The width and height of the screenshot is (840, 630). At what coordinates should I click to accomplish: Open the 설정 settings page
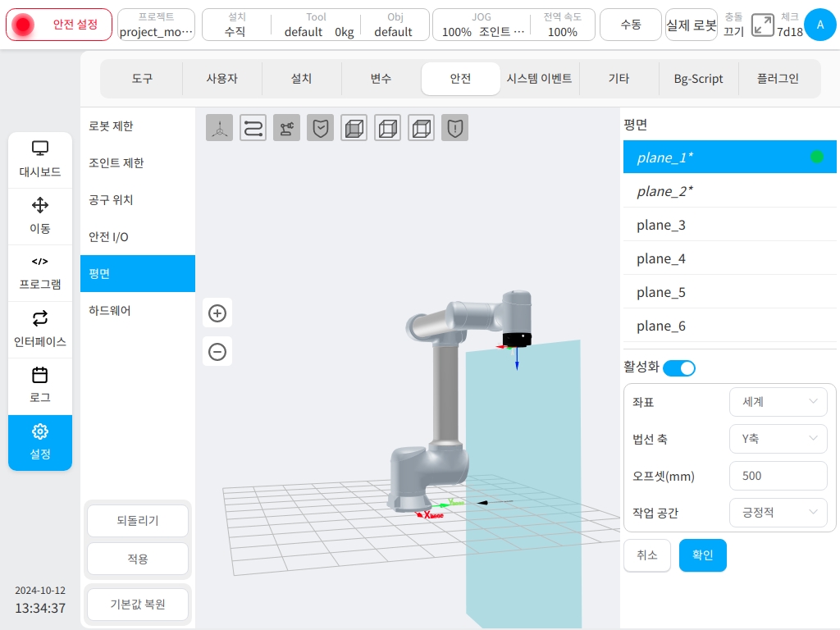pyautogui.click(x=40, y=442)
